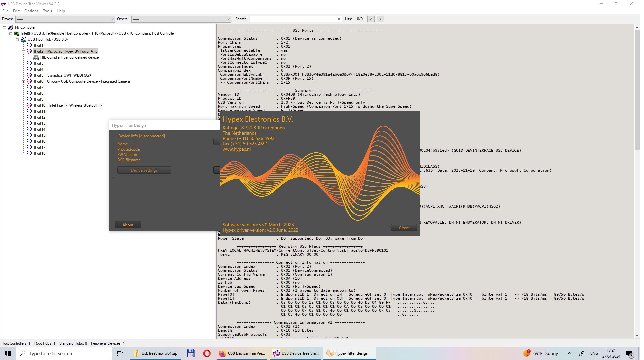Collapse the Intel USB 3.1 Host Controller node
Screen dimensions: 644x360
click(x=11, y=34)
